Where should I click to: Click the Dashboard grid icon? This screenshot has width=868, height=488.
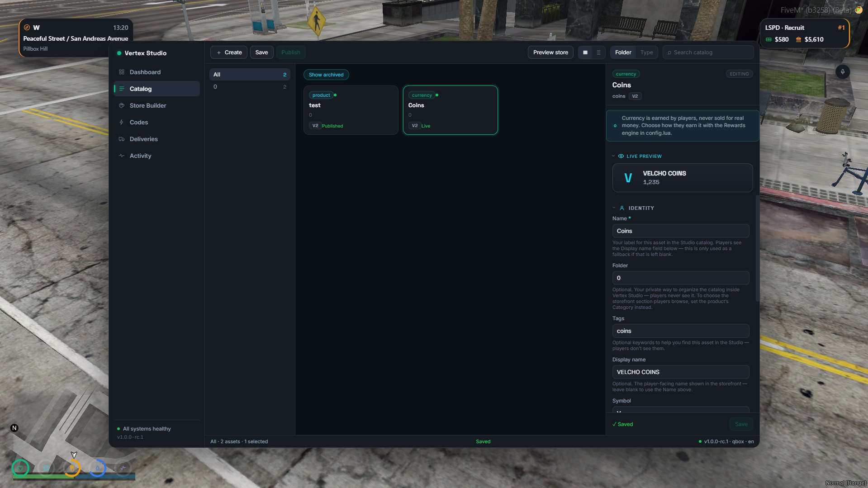122,72
